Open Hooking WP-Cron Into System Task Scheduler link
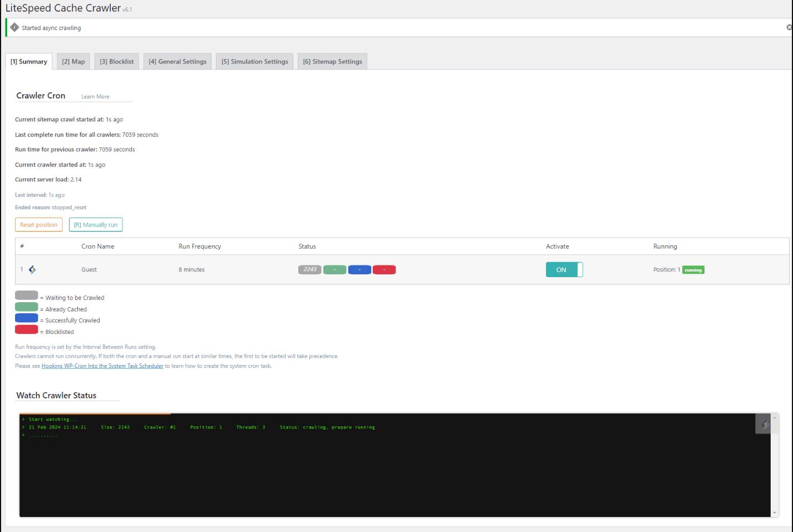The width and height of the screenshot is (793, 532). (102, 366)
